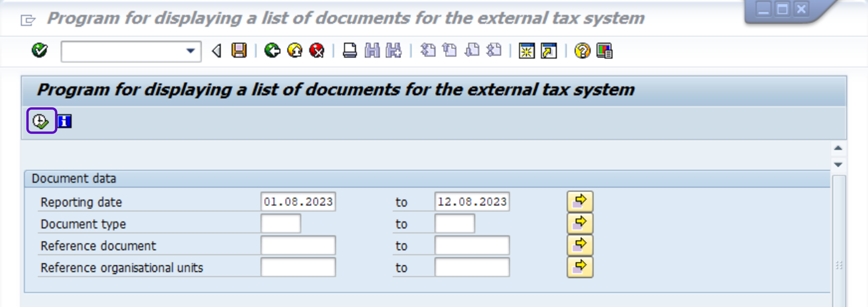Go to First Page icon

[x=428, y=51]
